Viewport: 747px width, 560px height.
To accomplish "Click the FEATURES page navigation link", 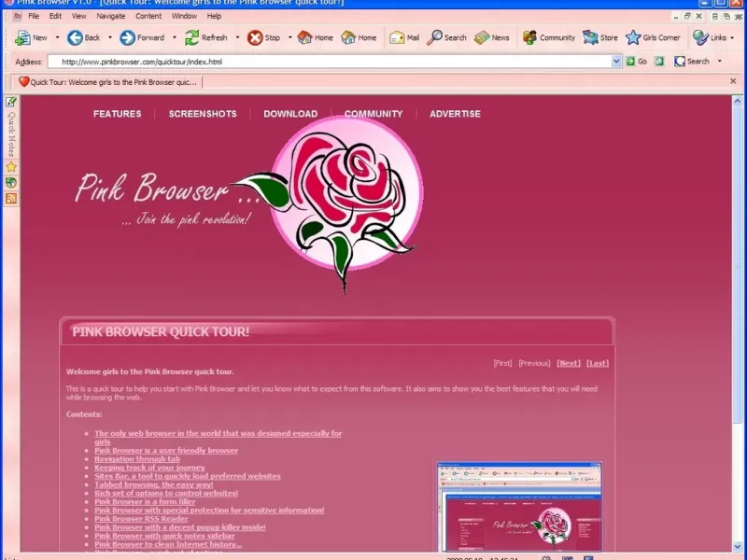I will coord(118,114).
